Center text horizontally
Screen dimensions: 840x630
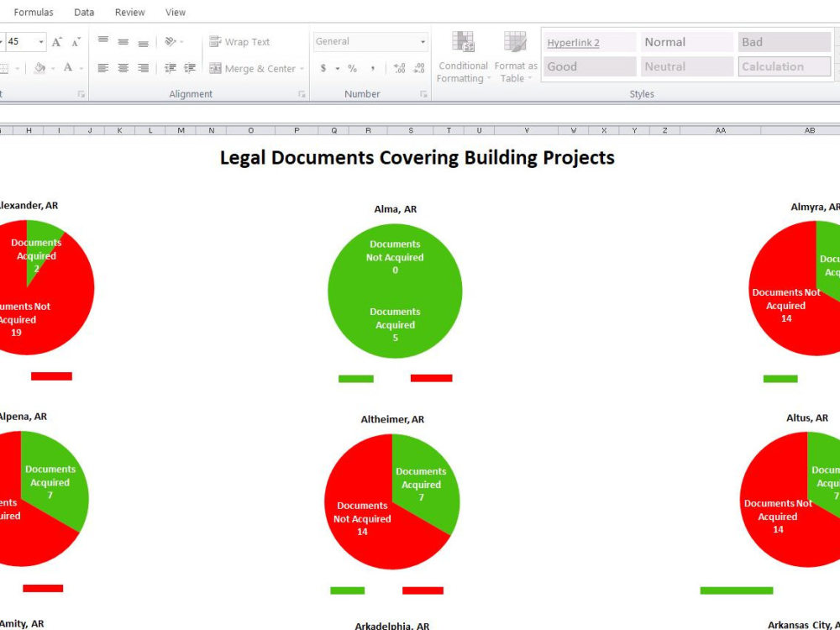pos(123,68)
